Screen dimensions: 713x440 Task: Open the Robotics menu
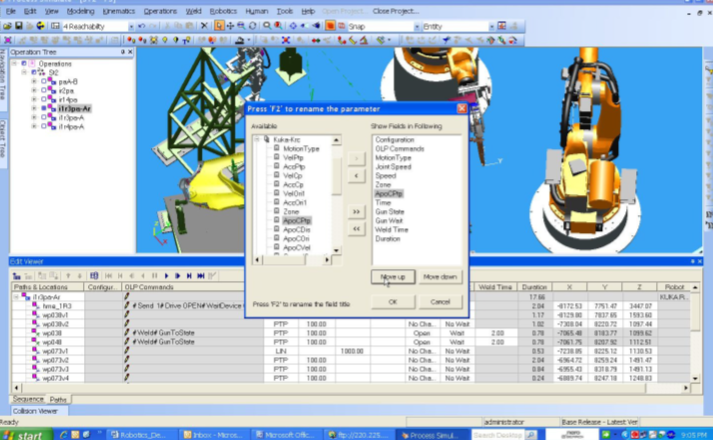pos(222,11)
